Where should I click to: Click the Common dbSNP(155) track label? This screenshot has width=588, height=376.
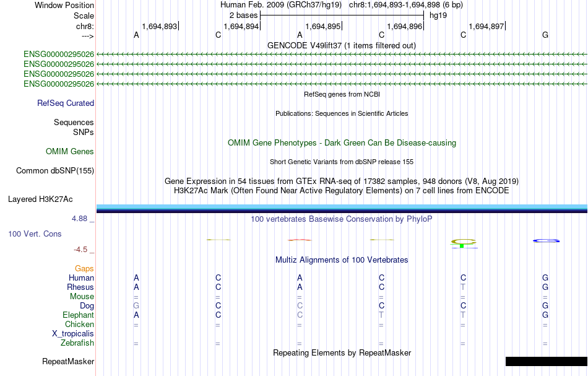point(54,171)
